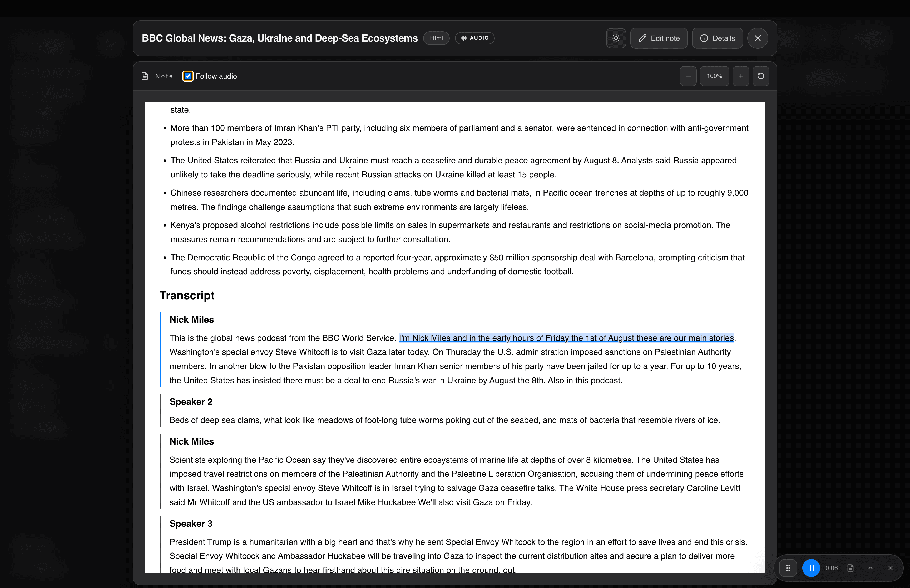
Task: Click the highlighted "I'm Nick Miles" transcript sentence
Action: pyautogui.click(x=566, y=338)
